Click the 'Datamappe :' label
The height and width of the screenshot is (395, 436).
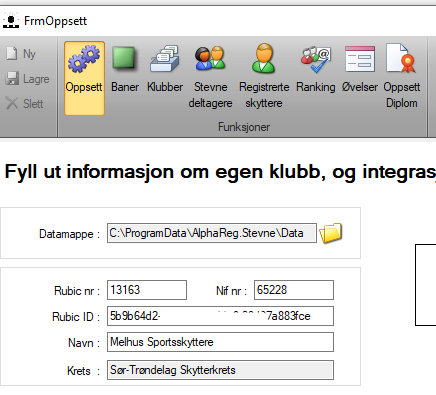[x=69, y=234]
